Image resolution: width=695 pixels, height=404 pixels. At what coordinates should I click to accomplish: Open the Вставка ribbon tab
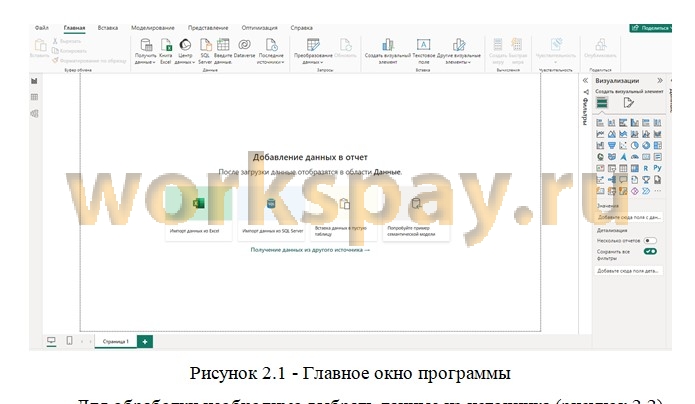click(x=108, y=28)
